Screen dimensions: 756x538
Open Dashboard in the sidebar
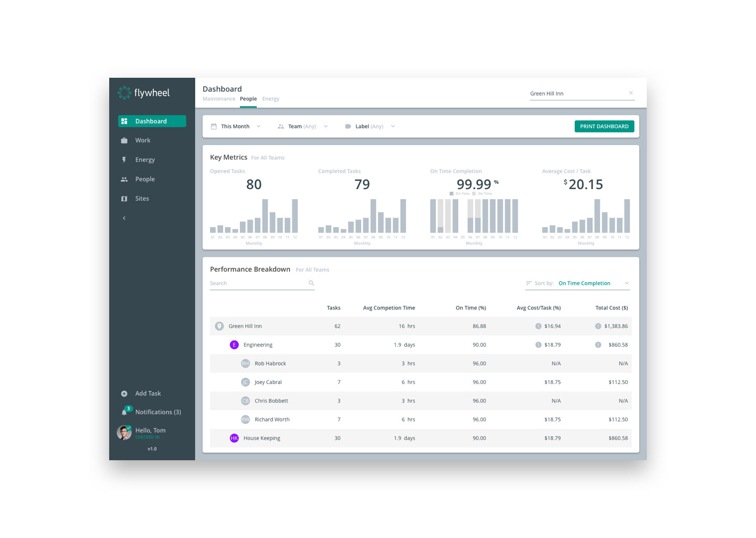(x=152, y=121)
